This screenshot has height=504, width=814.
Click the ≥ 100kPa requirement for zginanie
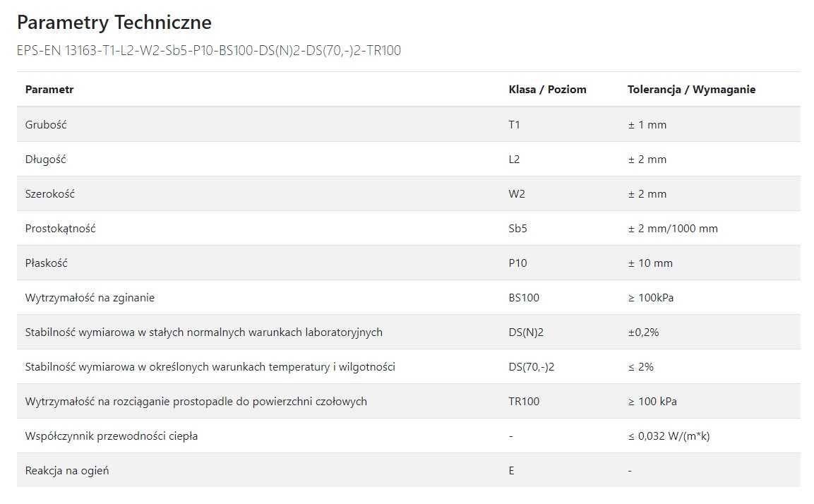tap(650, 297)
